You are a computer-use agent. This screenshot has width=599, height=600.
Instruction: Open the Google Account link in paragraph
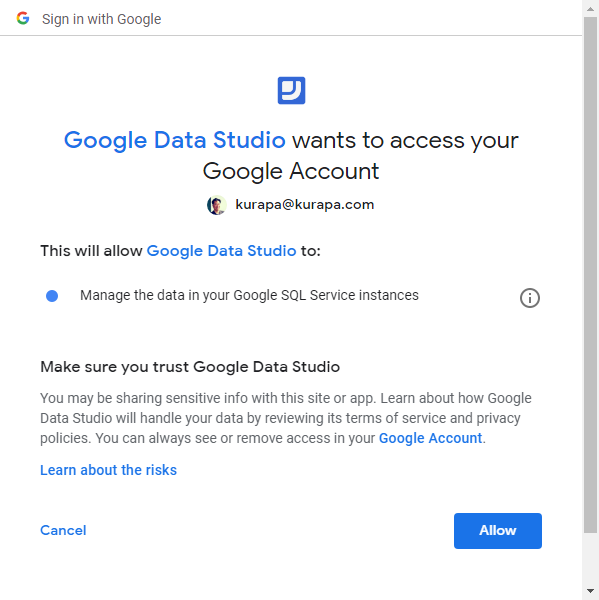coord(430,438)
